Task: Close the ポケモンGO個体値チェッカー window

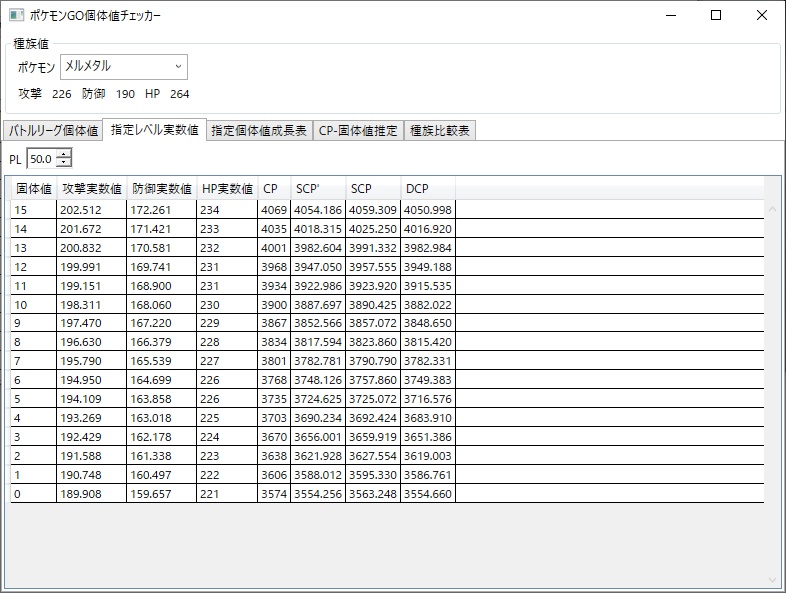Action: (x=762, y=16)
